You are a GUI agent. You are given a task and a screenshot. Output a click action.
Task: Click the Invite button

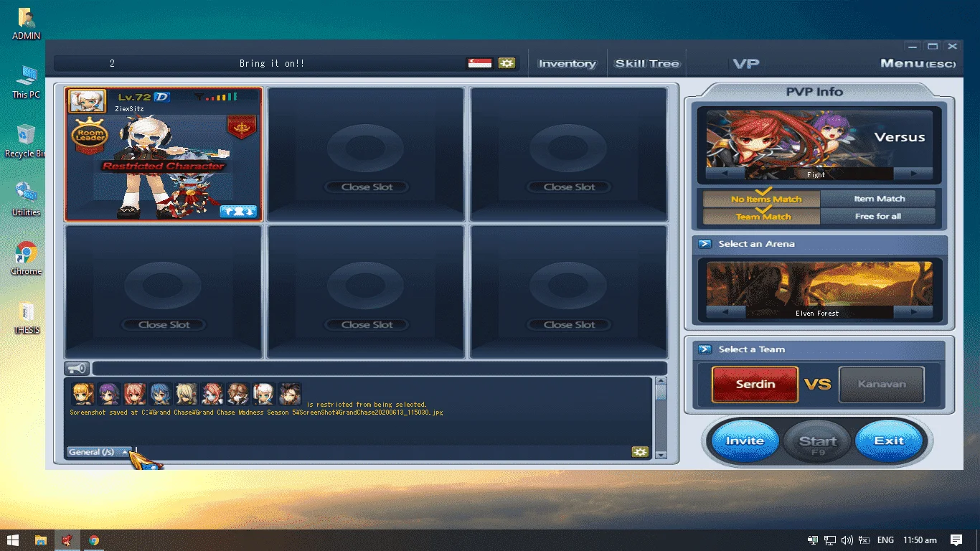(745, 441)
